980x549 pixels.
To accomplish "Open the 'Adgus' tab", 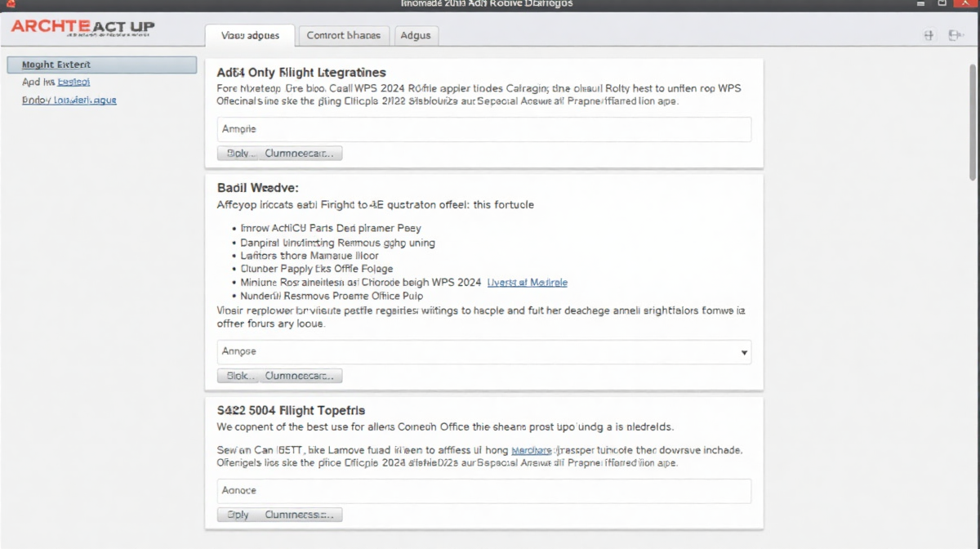I will (x=416, y=35).
